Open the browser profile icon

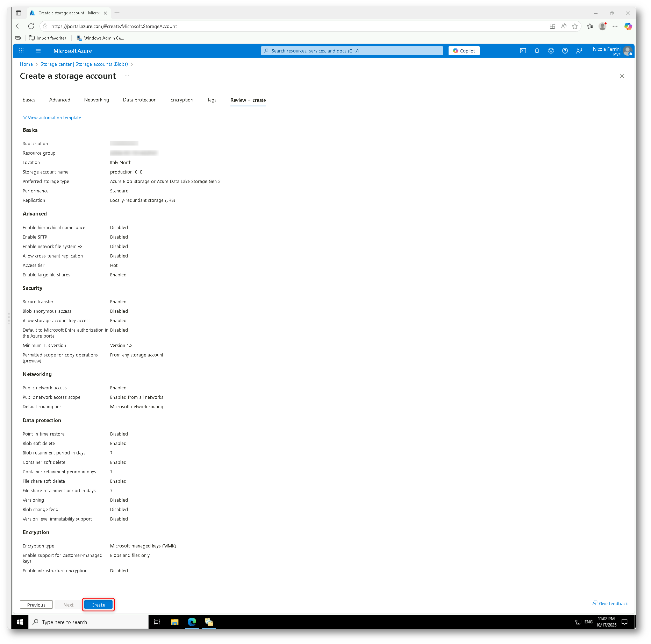coord(602,26)
